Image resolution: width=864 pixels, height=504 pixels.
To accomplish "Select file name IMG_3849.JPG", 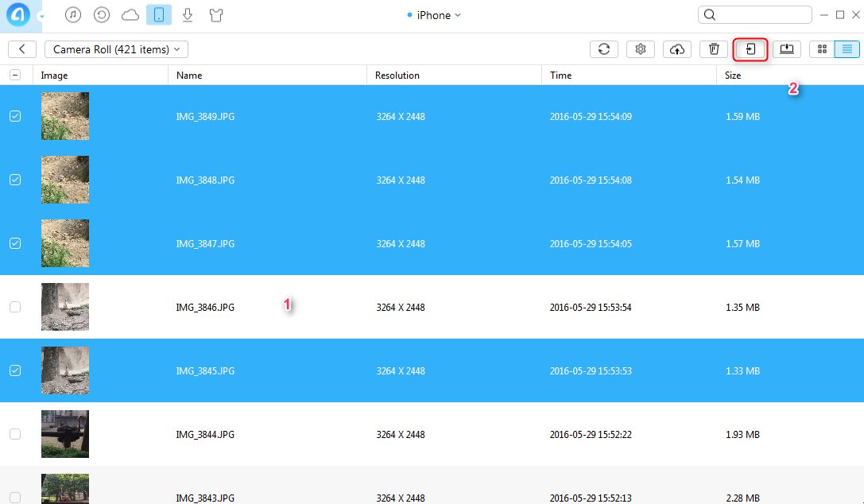I will tap(205, 117).
